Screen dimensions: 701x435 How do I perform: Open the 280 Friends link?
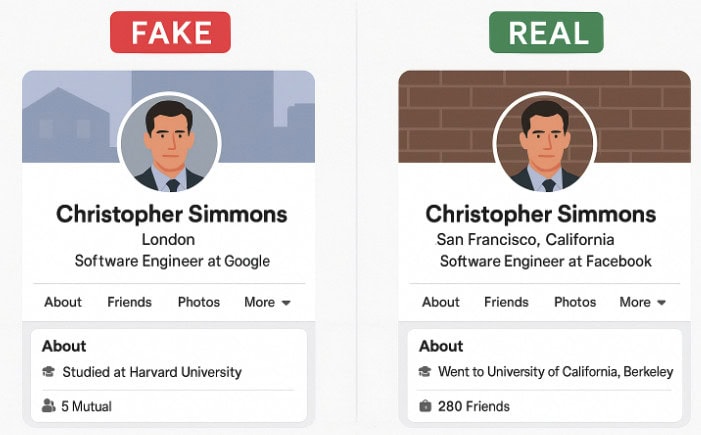[x=473, y=406]
